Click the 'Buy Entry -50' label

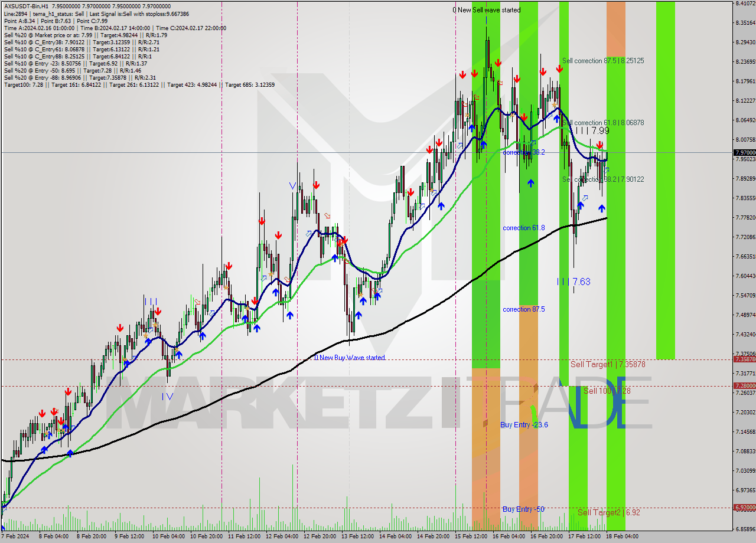[523, 509]
